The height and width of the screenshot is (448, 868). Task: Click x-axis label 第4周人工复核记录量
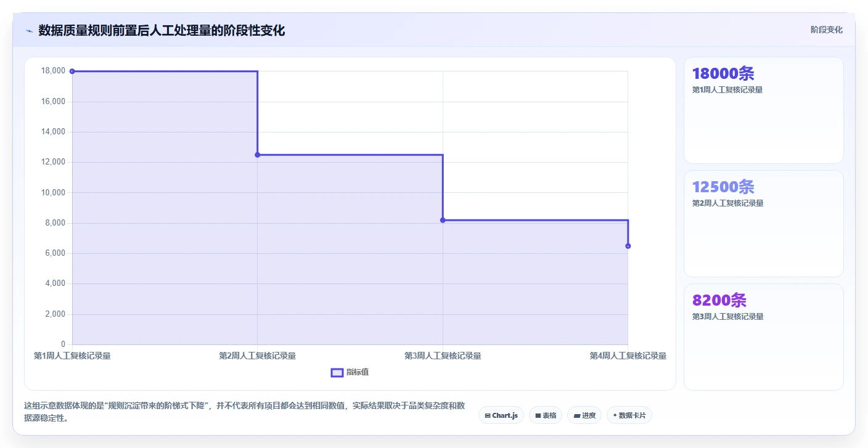coord(628,356)
